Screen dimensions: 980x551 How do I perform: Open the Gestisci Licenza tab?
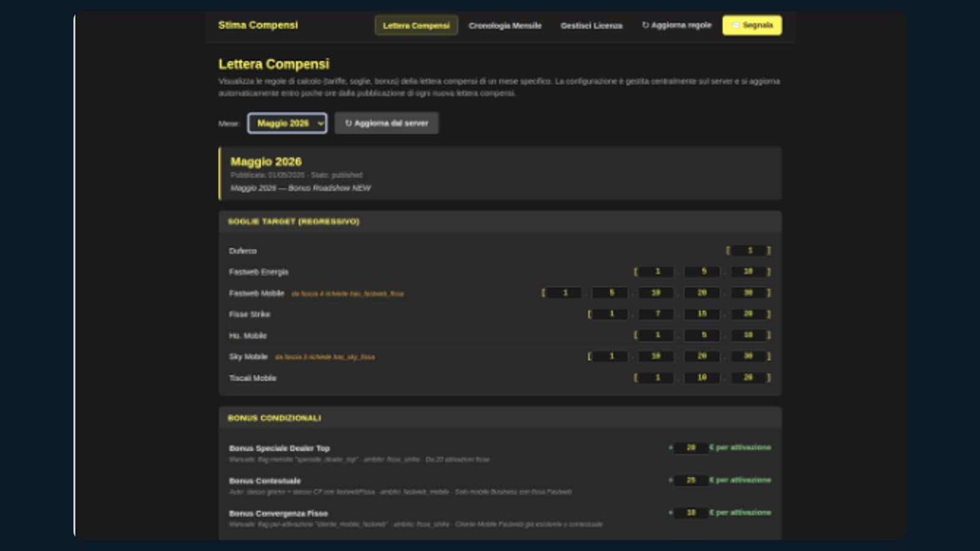pyautogui.click(x=591, y=25)
